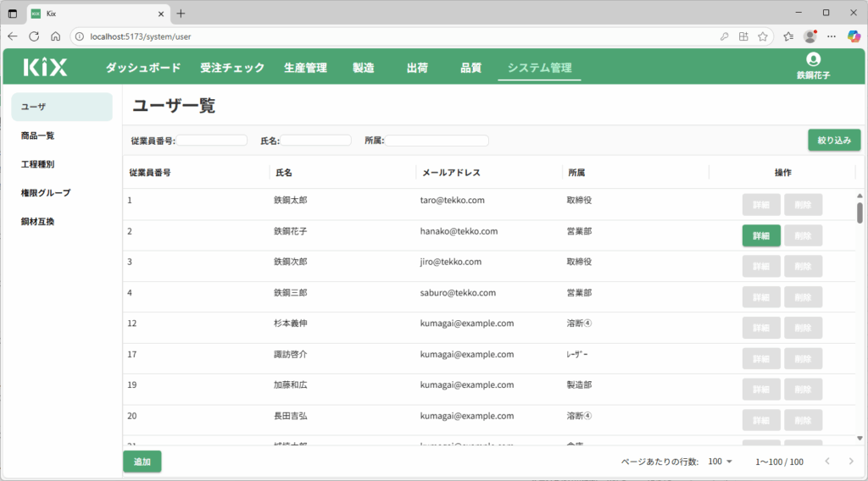Image resolution: width=868 pixels, height=481 pixels.
Task: Open the browser favorites list
Action: click(788, 36)
